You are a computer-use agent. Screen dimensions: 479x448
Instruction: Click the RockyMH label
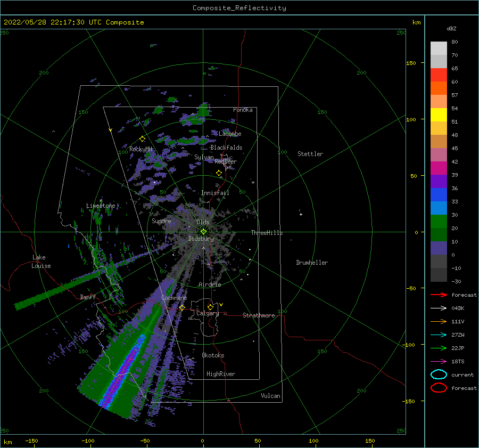(141, 149)
